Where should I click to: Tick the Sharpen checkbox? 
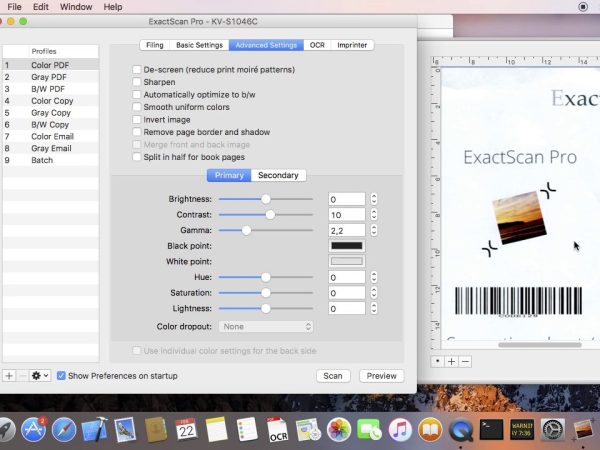137,82
